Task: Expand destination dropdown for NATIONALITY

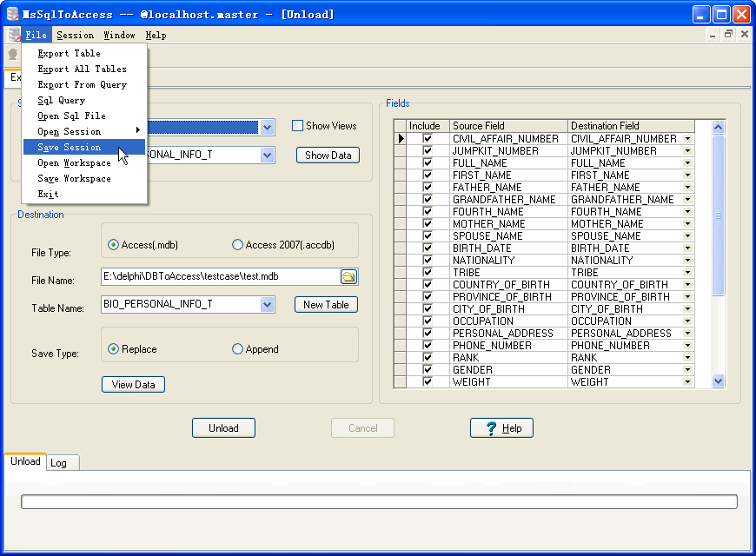Action: pos(688,261)
